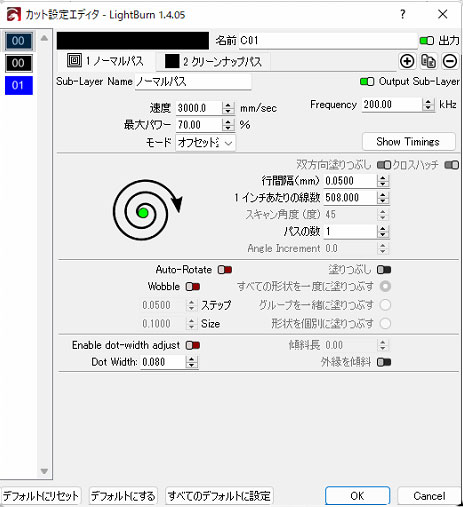
Task: Toggle the 出力 output switch
Action: click(x=426, y=41)
